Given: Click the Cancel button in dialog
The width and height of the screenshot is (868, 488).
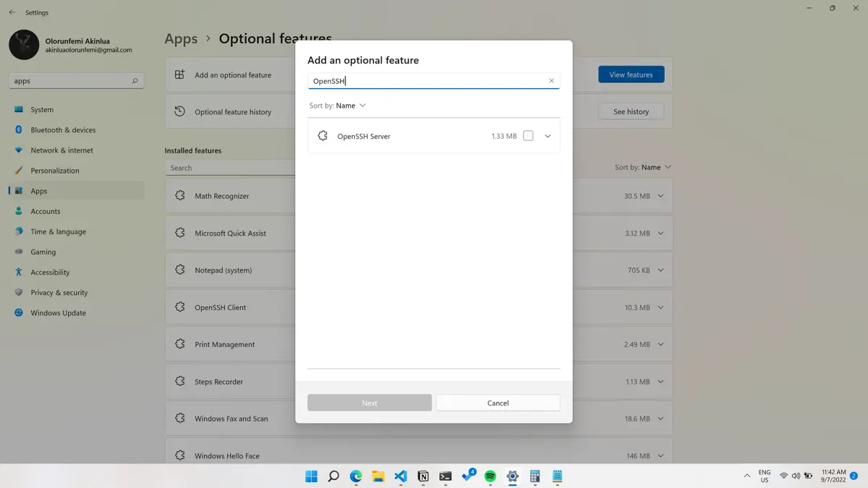Looking at the screenshot, I should click(x=498, y=403).
